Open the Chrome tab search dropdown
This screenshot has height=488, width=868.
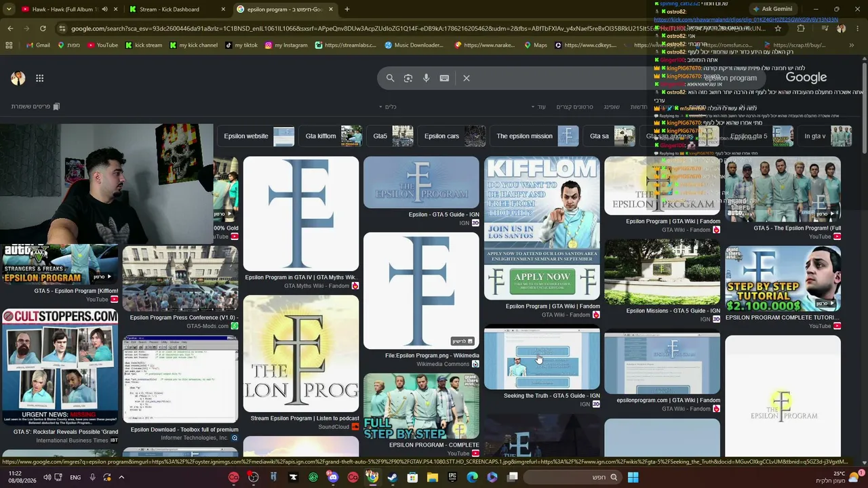coord(10,9)
